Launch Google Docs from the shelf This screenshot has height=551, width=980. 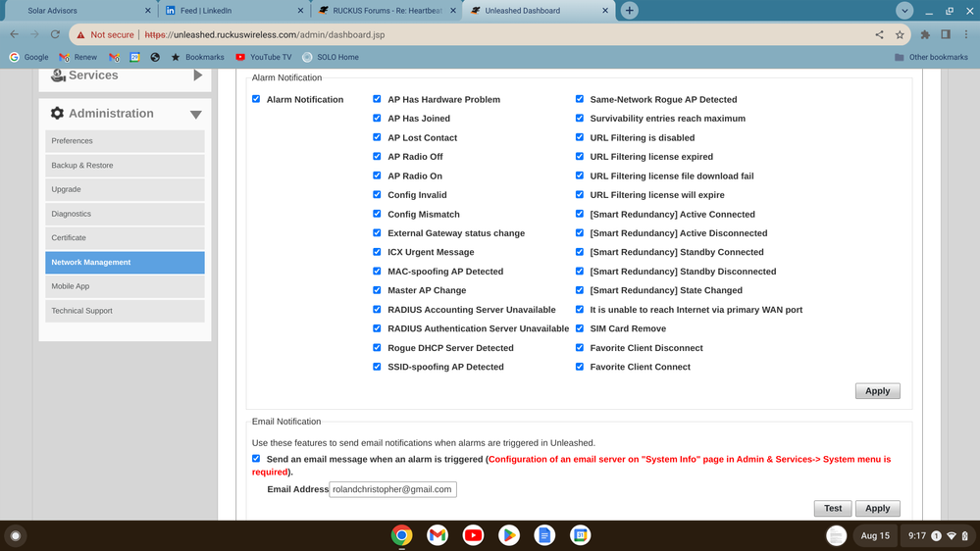[544, 535]
